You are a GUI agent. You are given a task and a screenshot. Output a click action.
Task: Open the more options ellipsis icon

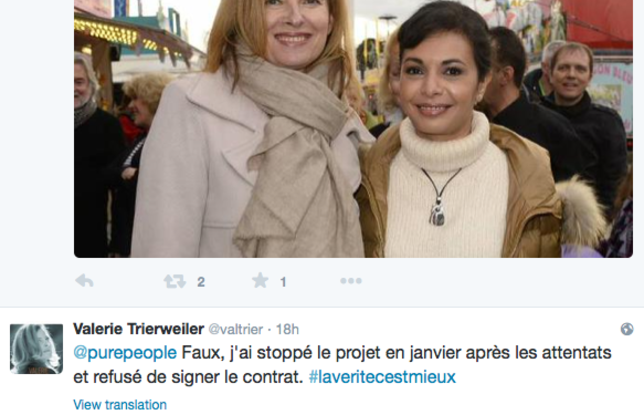coord(351,281)
